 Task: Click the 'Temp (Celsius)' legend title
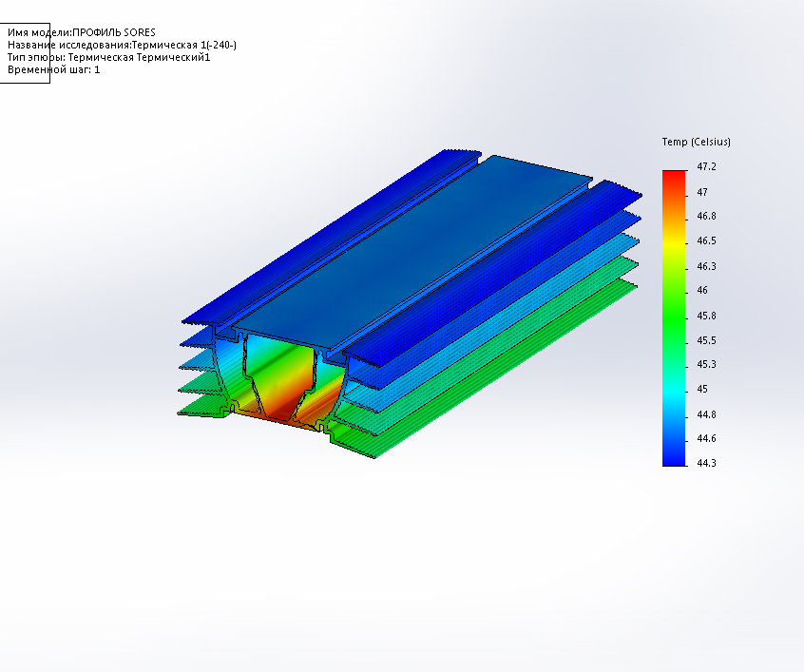pyautogui.click(x=696, y=142)
